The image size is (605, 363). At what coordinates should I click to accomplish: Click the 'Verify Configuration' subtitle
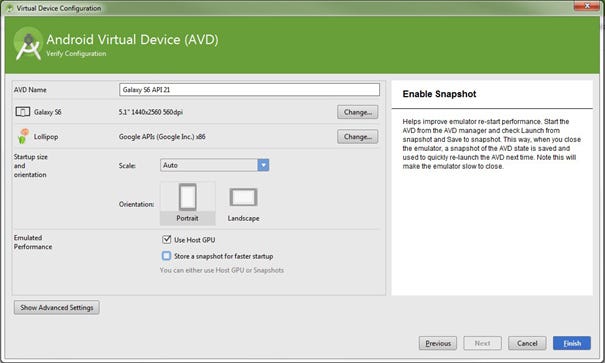[x=76, y=54]
